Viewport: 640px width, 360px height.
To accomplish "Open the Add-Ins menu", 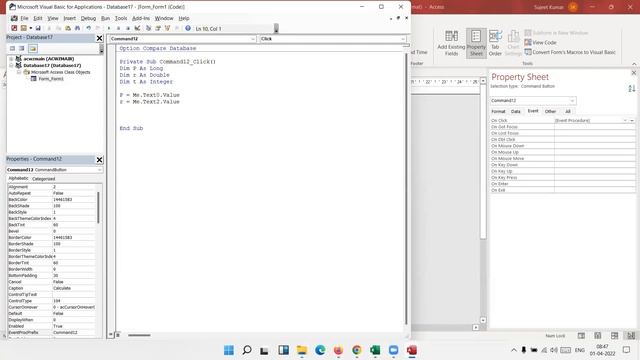I will [141, 18].
